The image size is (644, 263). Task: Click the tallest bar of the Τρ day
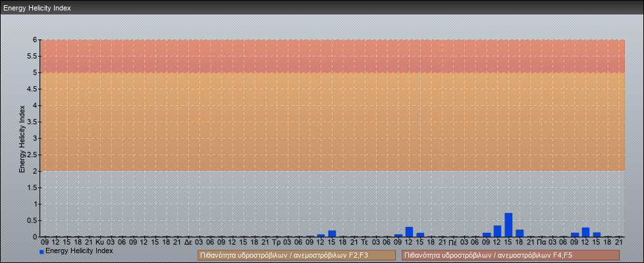[x=332, y=233]
